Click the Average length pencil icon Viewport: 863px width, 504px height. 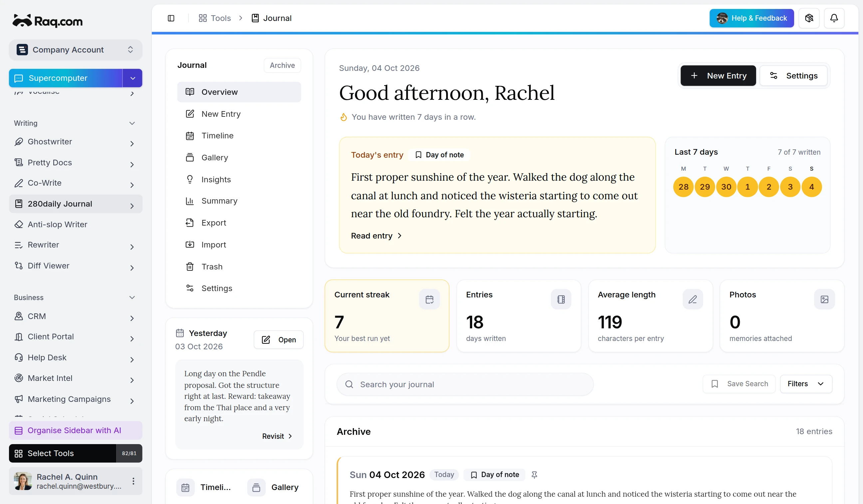[x=693, y=299]
